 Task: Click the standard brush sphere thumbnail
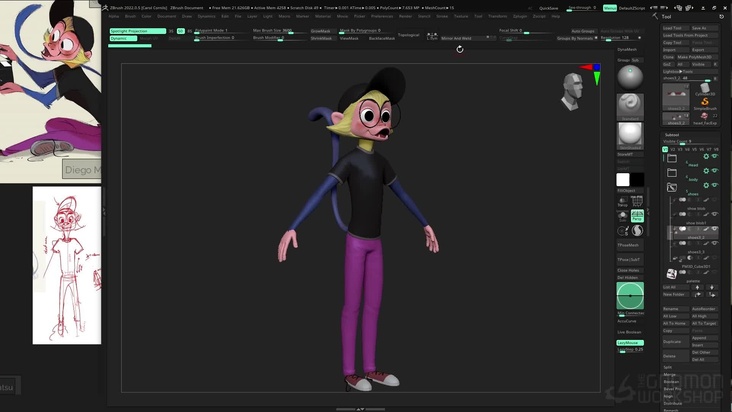coord(630,77)
